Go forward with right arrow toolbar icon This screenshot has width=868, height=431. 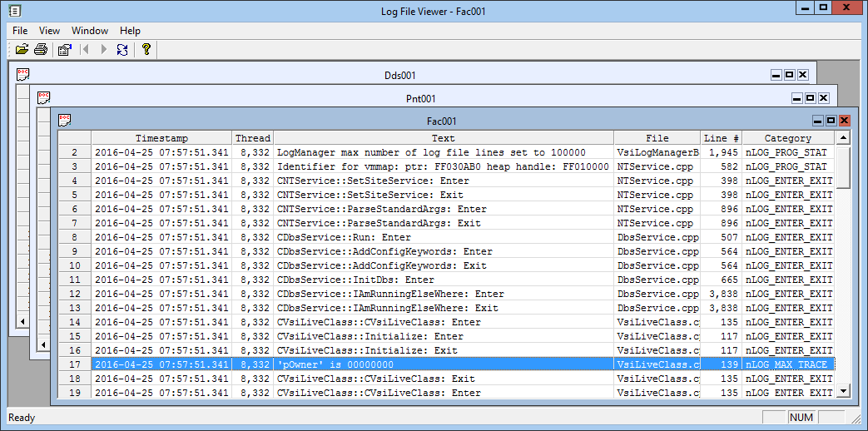103,50
